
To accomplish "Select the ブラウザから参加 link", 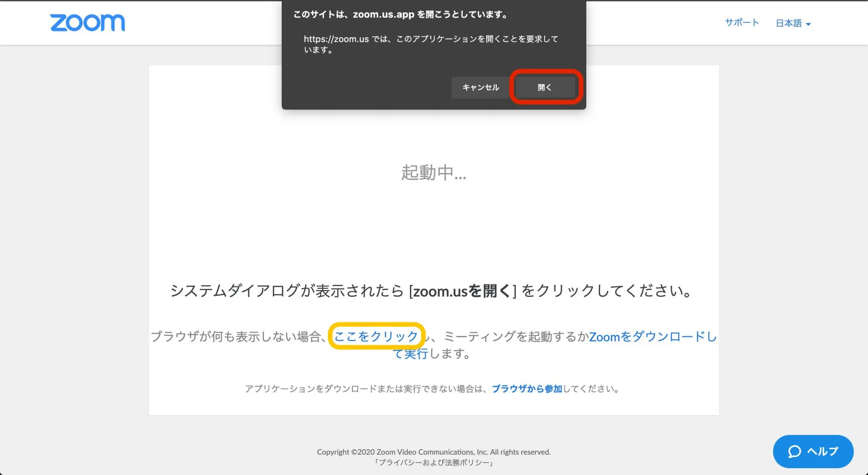I will tap(527, 388).
